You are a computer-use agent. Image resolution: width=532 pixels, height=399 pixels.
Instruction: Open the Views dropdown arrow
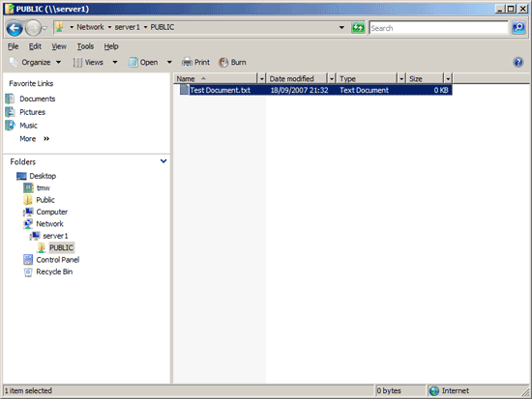pyautogui.click(x=115, y=63)
